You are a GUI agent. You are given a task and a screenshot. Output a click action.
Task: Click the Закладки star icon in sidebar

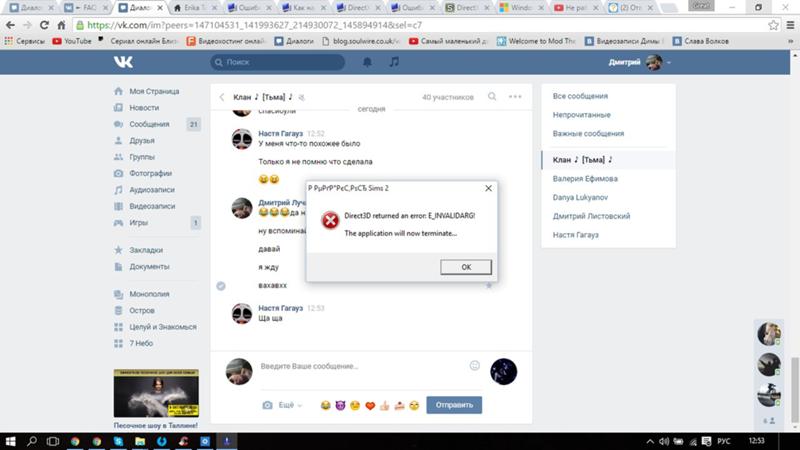118,250
